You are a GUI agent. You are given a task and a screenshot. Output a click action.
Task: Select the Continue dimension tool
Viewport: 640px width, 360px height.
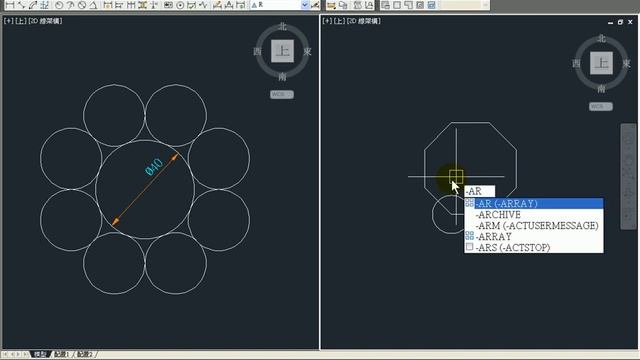click(131, 5)
